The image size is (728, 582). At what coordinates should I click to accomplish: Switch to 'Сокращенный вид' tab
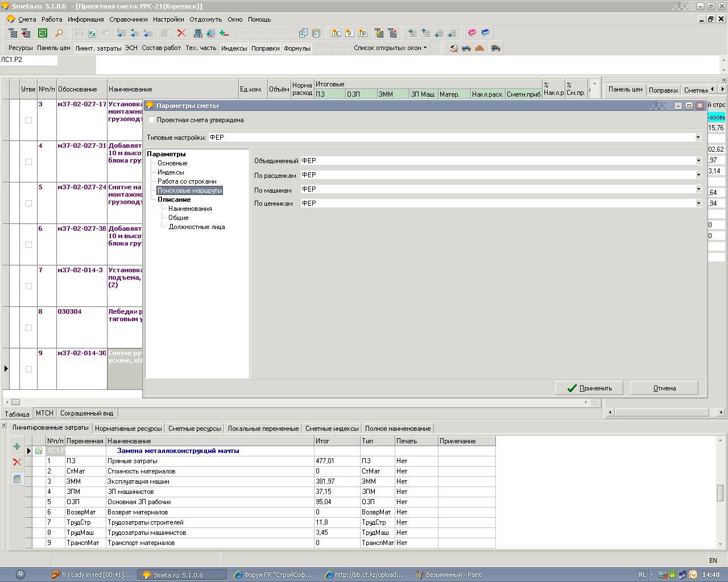pyautogui.click(x=86, y=413)
